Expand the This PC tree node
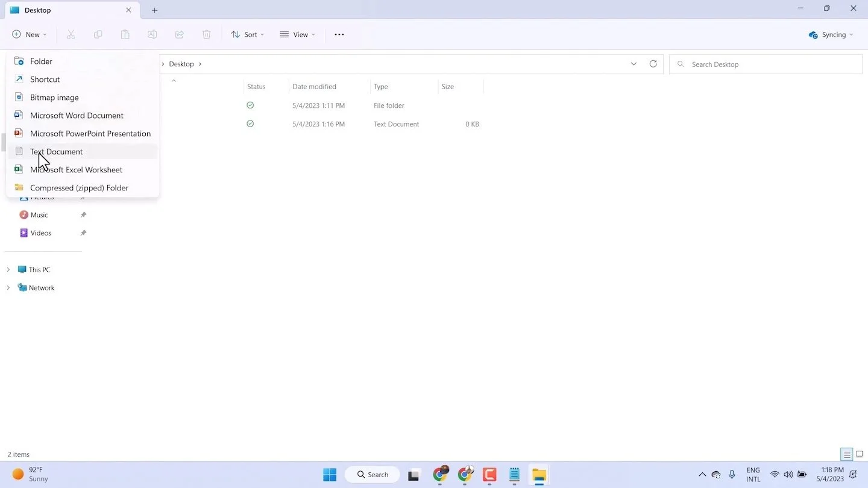The image size is (868, 488). pos(8,270)
